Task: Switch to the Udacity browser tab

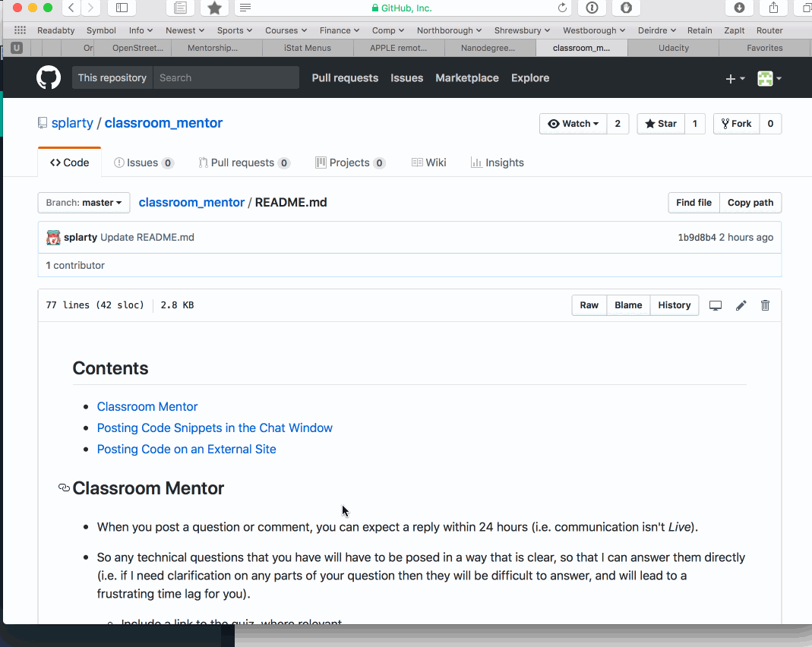Action: pyautogui.click(x=673, y=48)
